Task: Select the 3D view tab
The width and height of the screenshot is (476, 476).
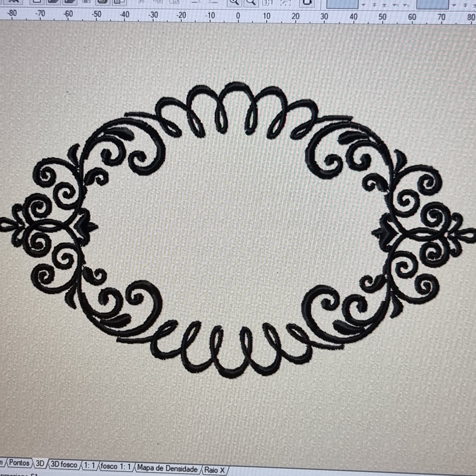Action: (40, 463)
